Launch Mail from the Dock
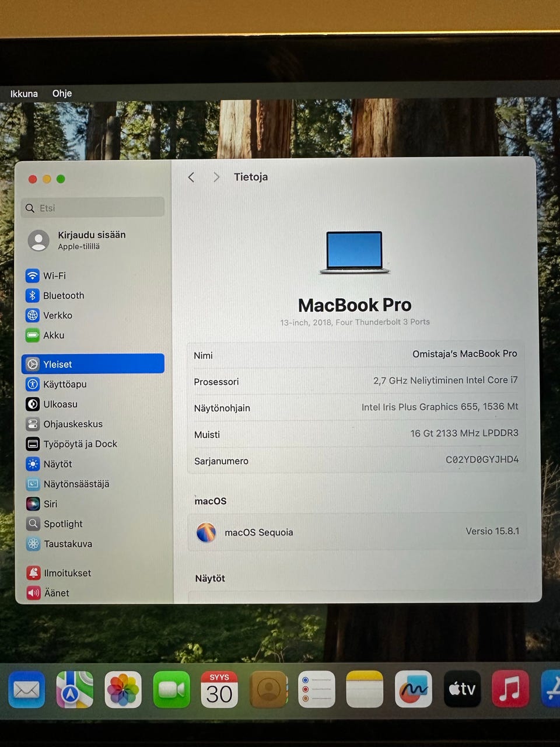Viewport: 560px width, 747px height. coord(26,690)
